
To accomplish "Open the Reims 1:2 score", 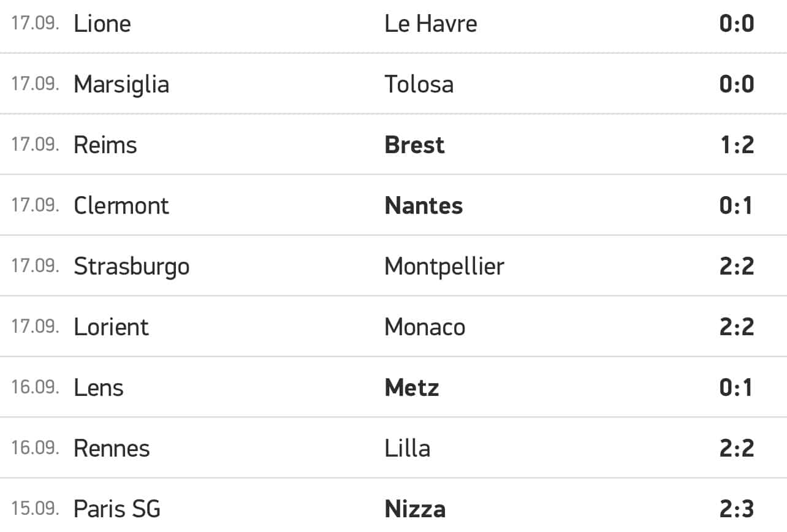I will 737,145.
